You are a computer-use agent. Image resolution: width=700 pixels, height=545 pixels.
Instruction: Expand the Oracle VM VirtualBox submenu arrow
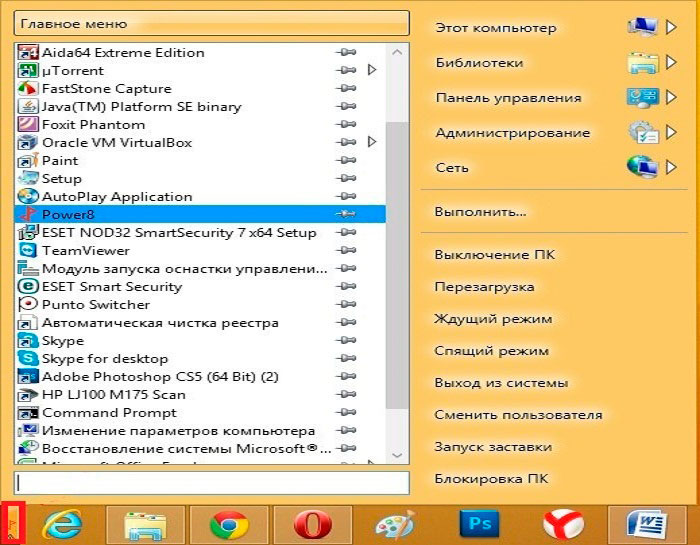(372, 142)
